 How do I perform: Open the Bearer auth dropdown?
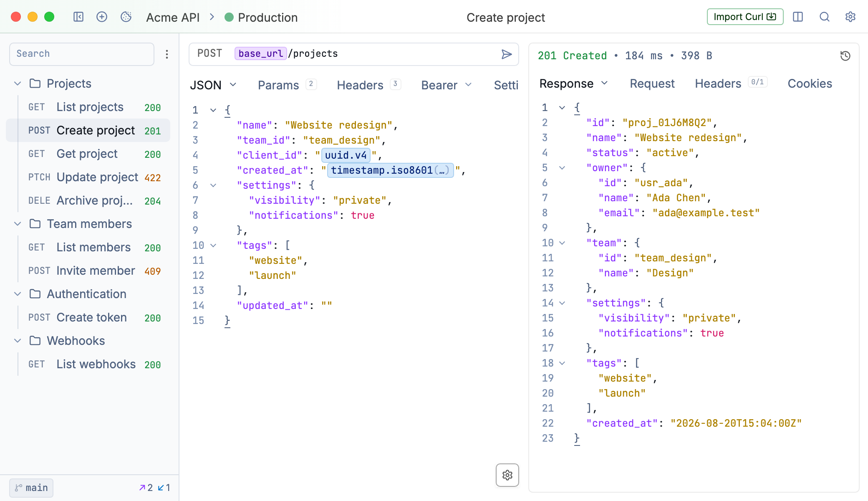pos(447,85)
